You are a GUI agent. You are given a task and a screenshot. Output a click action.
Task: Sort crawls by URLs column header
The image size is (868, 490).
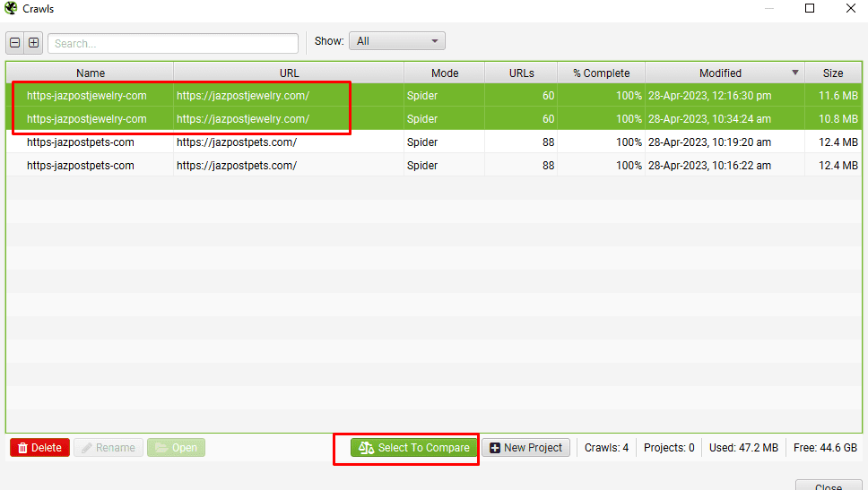click(522, 73)
